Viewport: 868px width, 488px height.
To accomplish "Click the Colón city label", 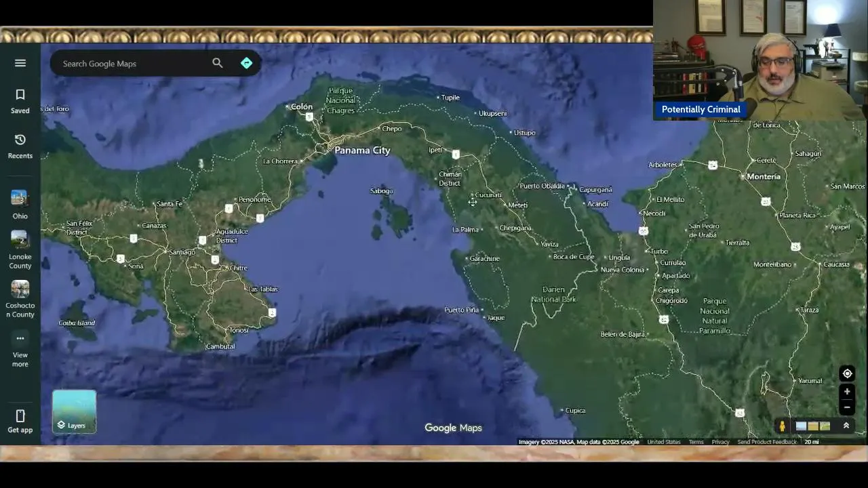I will 302,106.
